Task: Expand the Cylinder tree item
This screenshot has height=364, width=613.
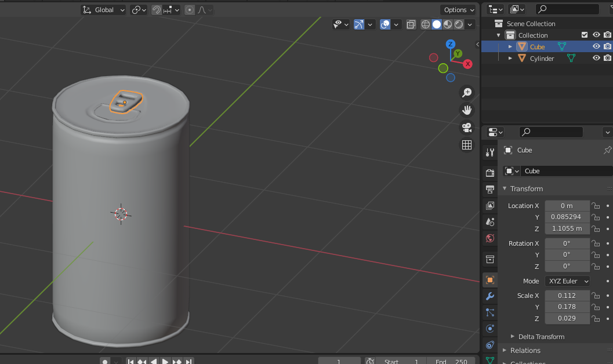Action: pyautogui.click(x=510, y=58)
